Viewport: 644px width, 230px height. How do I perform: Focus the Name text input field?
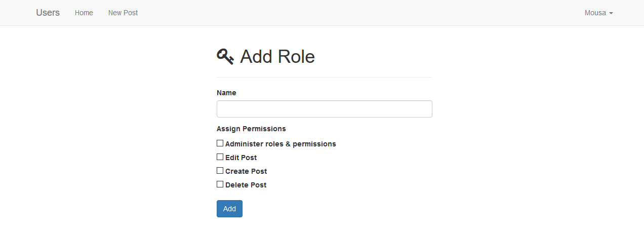[324, 109]
